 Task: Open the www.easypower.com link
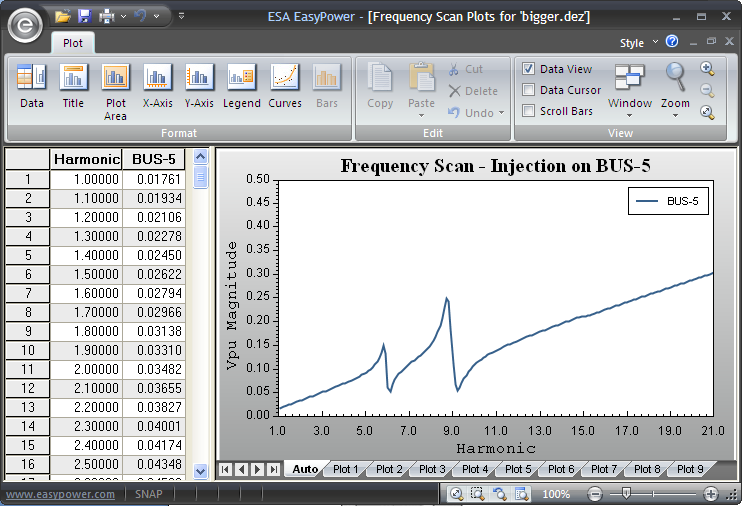click(x=60, y=494)
